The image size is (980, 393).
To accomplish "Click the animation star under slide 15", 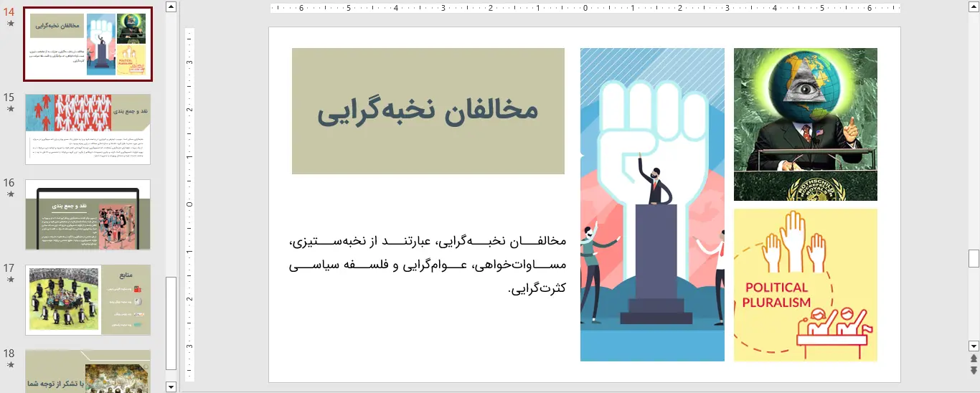I will 10,109.
